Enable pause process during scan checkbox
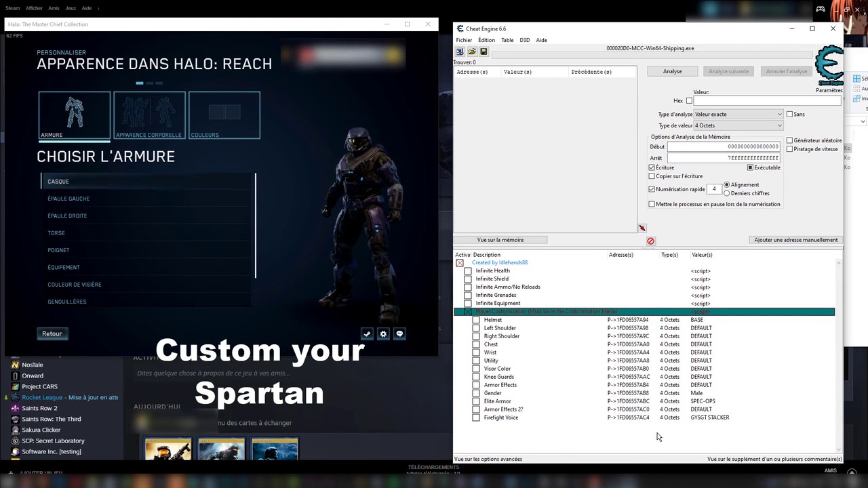Image resolution: width=868 pixels, height=488 pixels. tap(652, 204)
